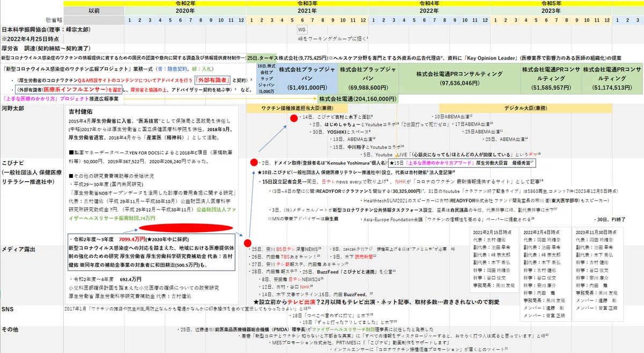This screenshot has width=644, height=353.
Task: Click the small WG box
Action: [x=302, y=30]
